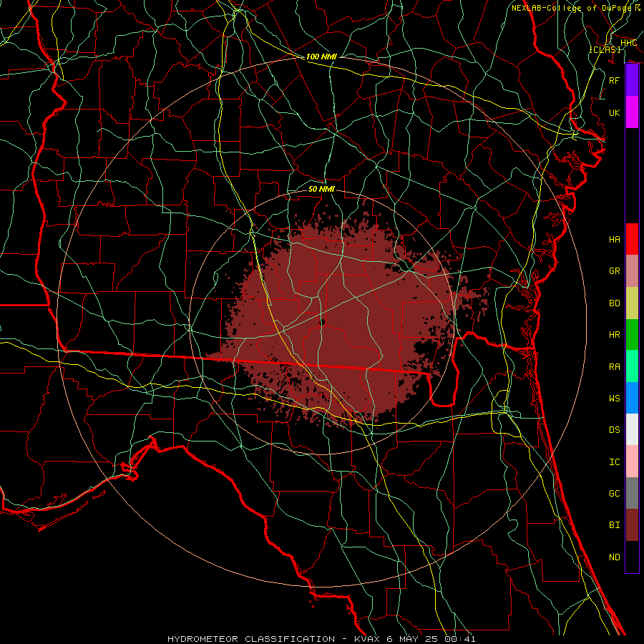Screen dimensions: 644x644
Task: Click the HA legend label
Action: pyautogui.click(x=614, y=239)
